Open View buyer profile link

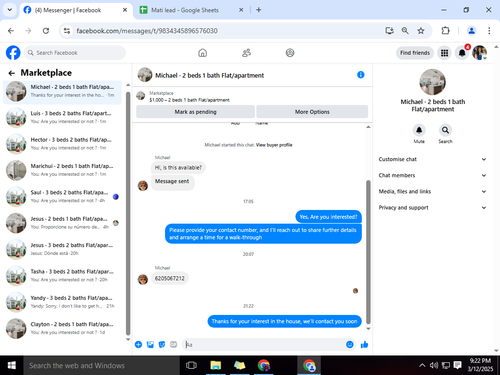click(274, 145)
